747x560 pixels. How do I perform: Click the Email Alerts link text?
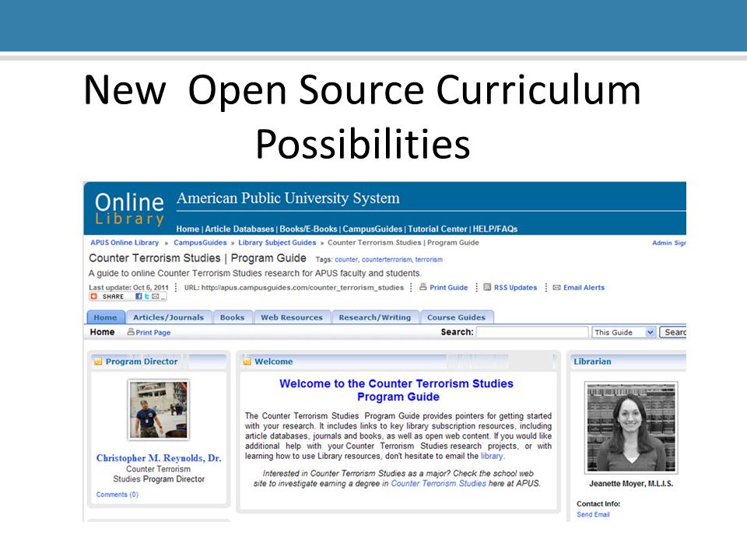point(584,288)
